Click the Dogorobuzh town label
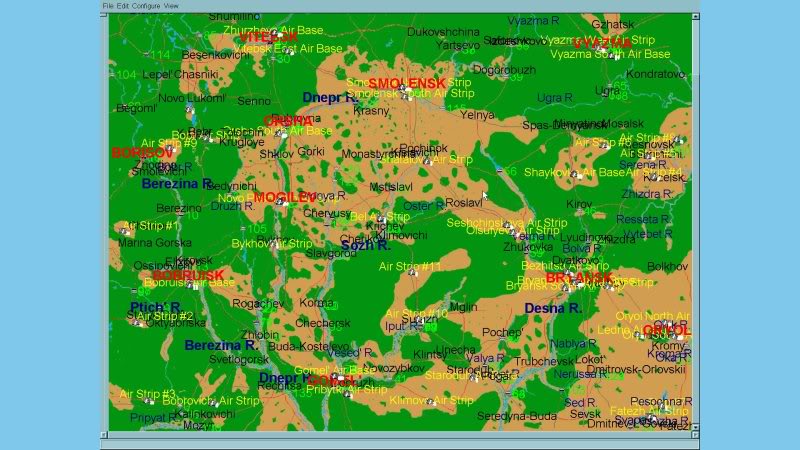 (x=504, y=70)
